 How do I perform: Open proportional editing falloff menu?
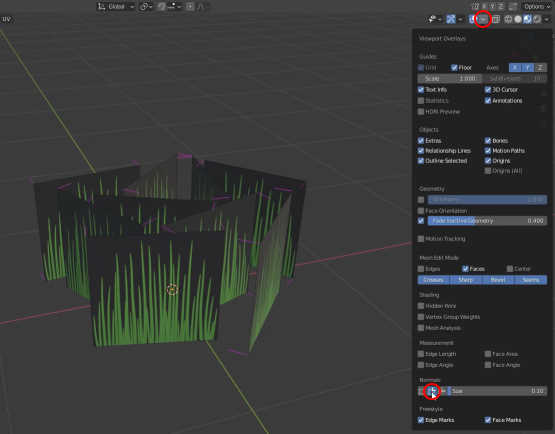200,6
